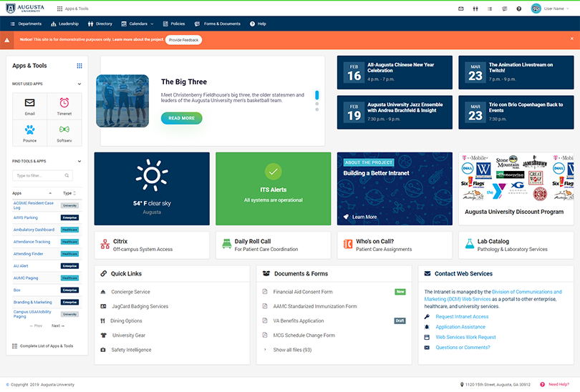Click Learn More on Better Intranet card
Image resolution: width=580 pixels, height=392 pixels.
[x=360, y=217]
